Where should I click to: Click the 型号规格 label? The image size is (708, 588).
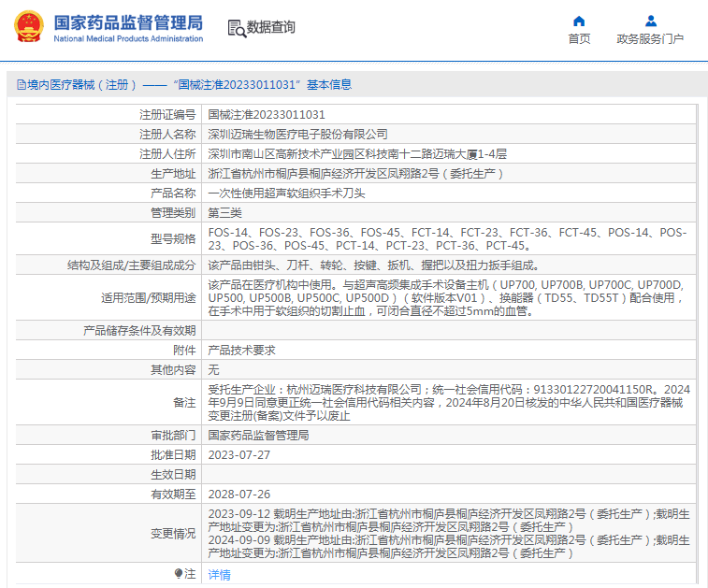173,239
